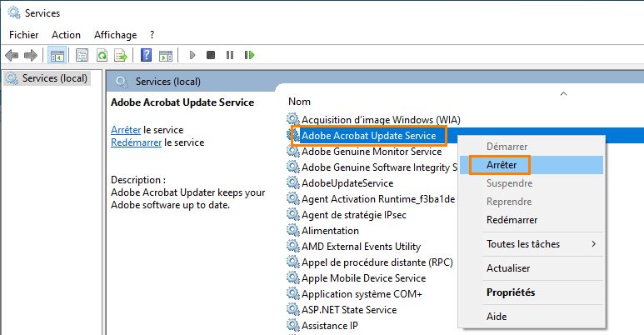Click the Export list toolbar icon
Viewport: 644px width, 335px height.
point(121,55)
